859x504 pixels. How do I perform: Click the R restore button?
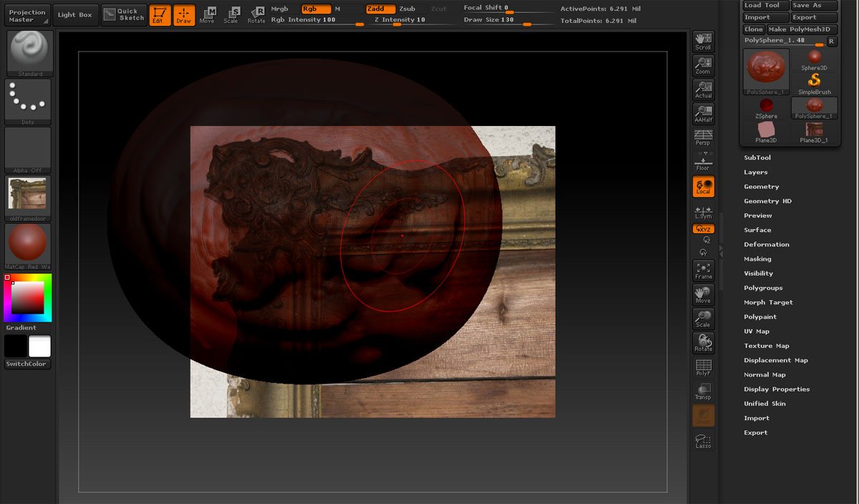[832, 42]
